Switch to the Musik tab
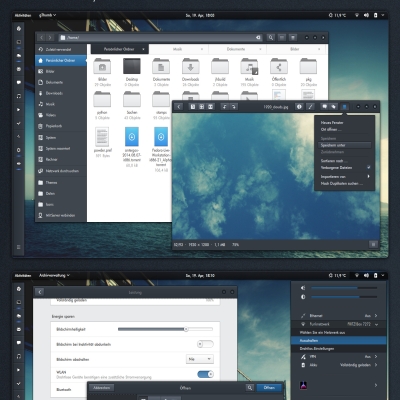The image size is (400, 400). pos(177,49)
